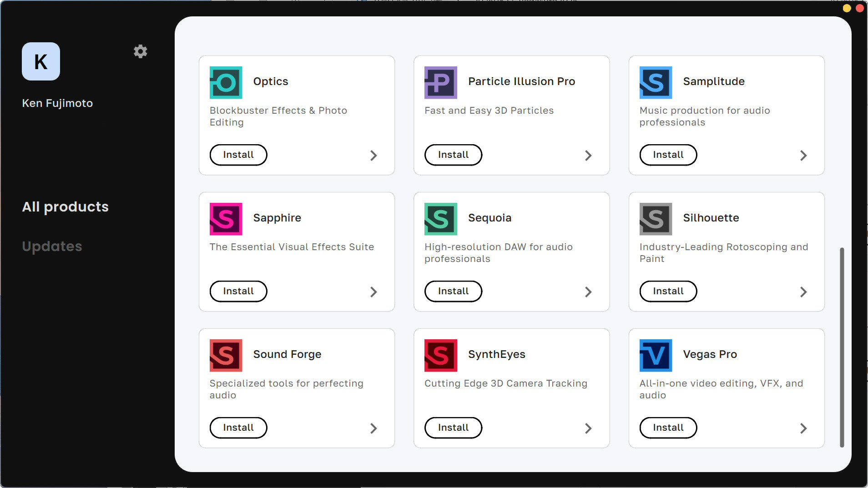Click the Sequoia product icon

point(441,219)
